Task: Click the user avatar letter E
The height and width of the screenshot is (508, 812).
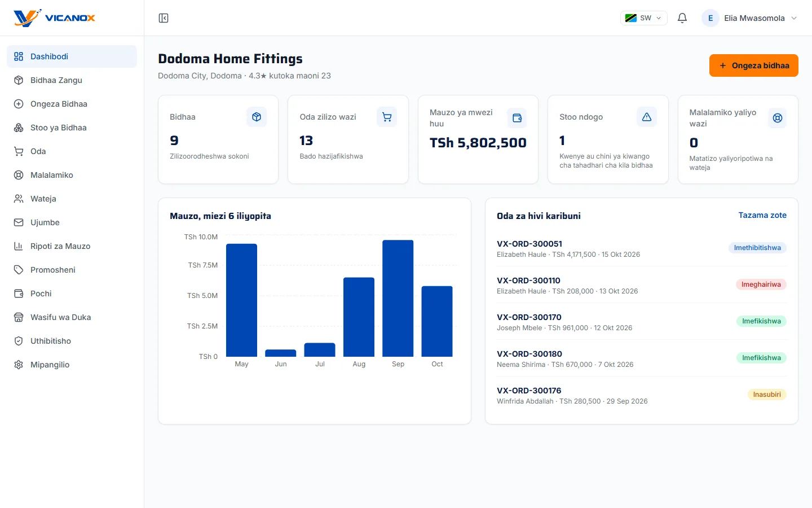Action: [x=710, y=18]
